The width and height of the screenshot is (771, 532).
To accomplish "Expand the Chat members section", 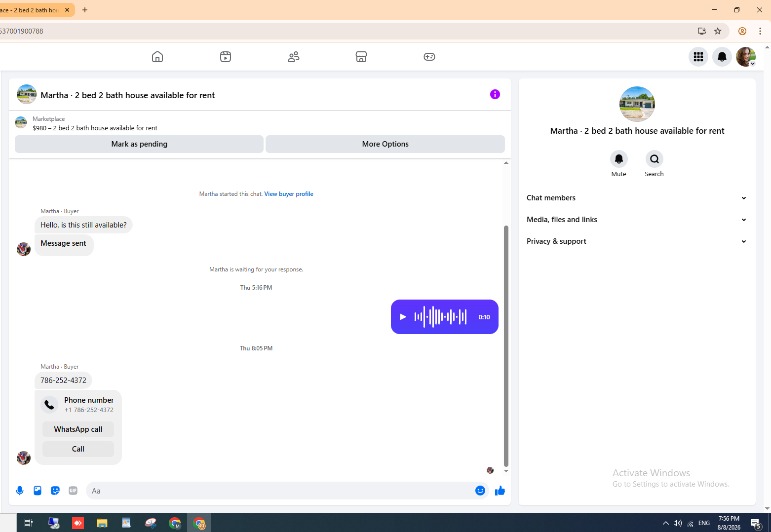I will 637,198.
